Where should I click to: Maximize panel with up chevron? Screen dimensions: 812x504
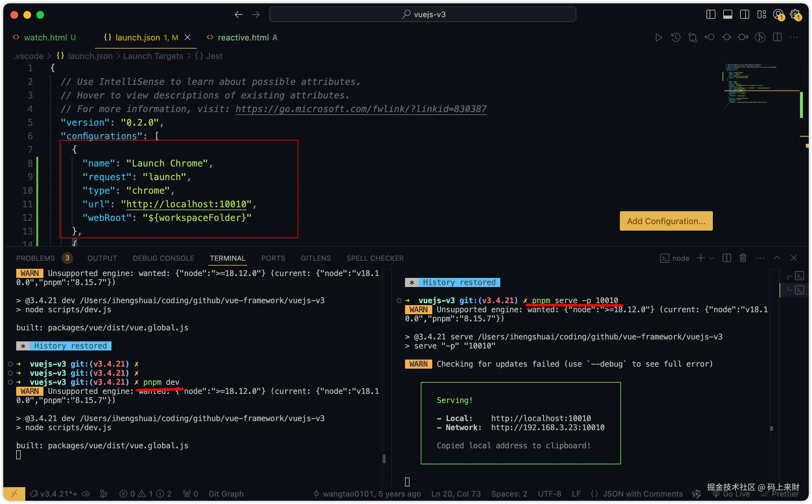pyautogui.click(x=777, y=258)
